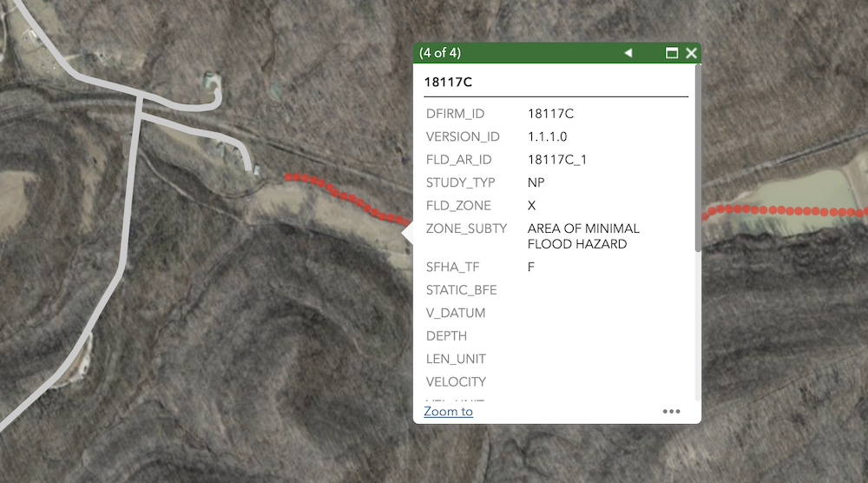The width and height of the screenshot is (868, 483).
Task: Maximize the feature popup panel
Action: (x=671, y=53)
